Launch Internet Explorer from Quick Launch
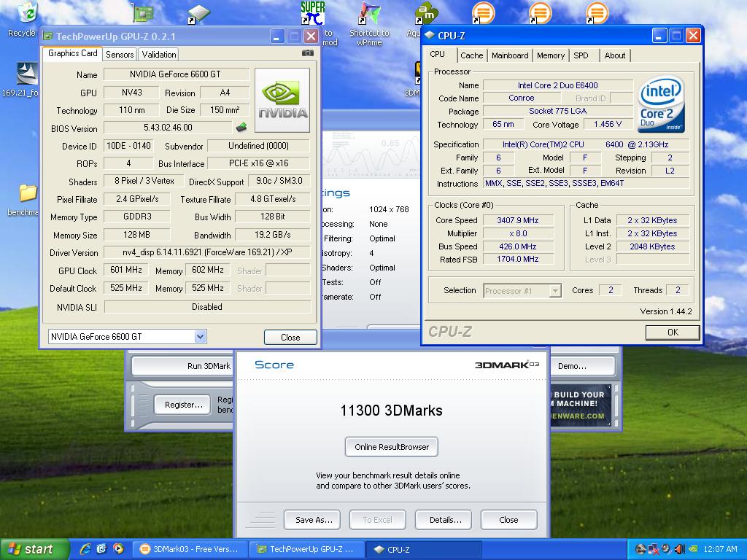 (85, 549)
